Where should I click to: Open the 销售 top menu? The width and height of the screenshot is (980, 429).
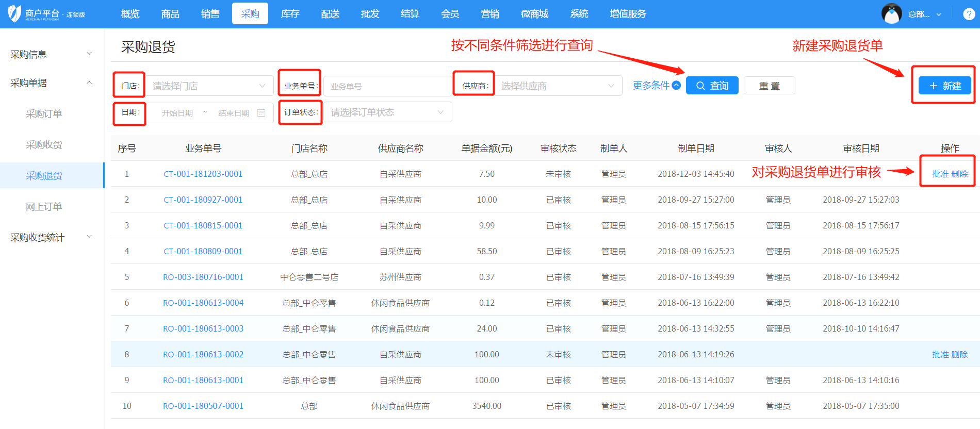pyautogui.click(x=210, y=14)
